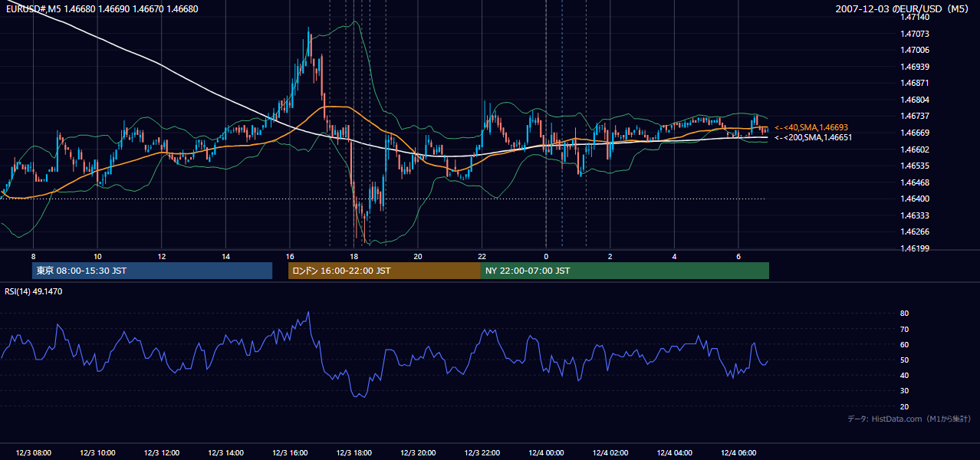Select the 12/4 06:00 date label
This screenshot has height=460, width=980.
(738, 453)
